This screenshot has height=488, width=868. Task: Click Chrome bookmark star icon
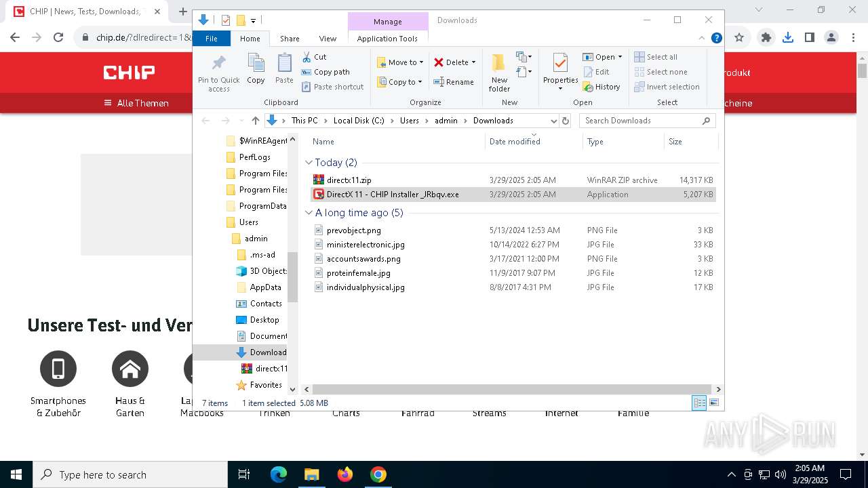pos(739,37)
